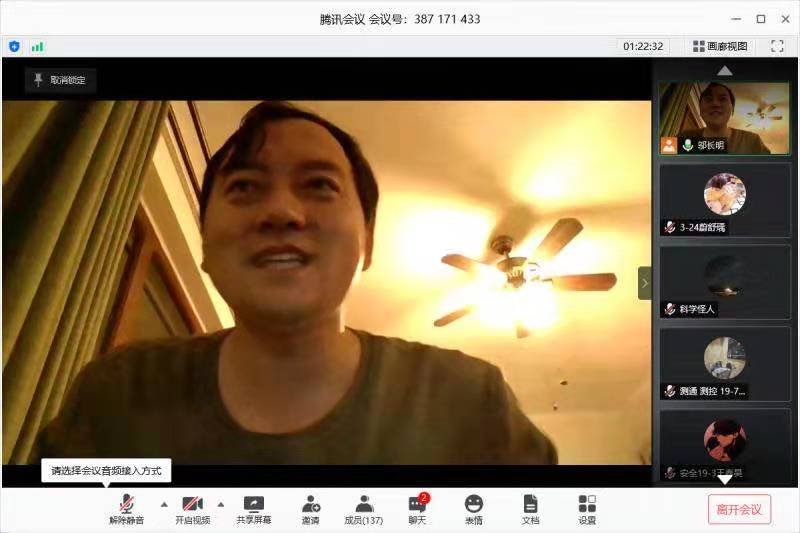Expand video options arrow beside camera
This screenshot has height=533, width=800.
pyautogui.click(x=221, y=503)
